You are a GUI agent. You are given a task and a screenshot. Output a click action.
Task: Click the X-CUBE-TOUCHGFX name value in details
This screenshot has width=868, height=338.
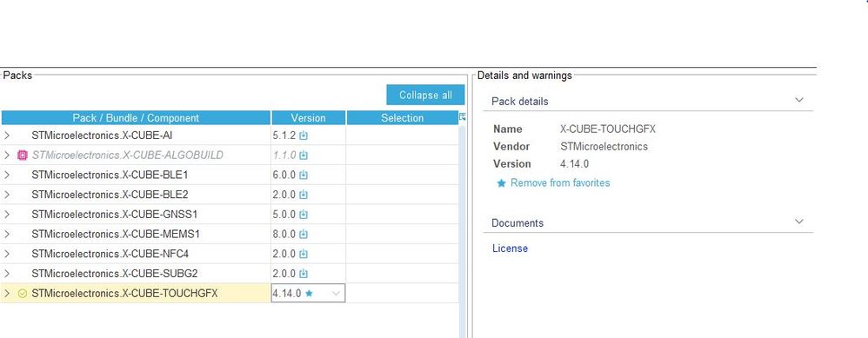(x=608, y=129)
